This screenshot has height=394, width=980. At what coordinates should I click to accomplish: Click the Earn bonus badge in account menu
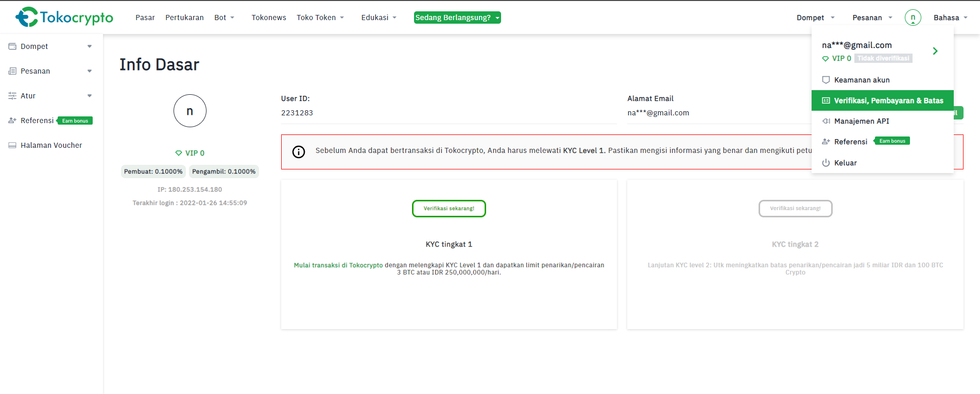tap(892, 141)
